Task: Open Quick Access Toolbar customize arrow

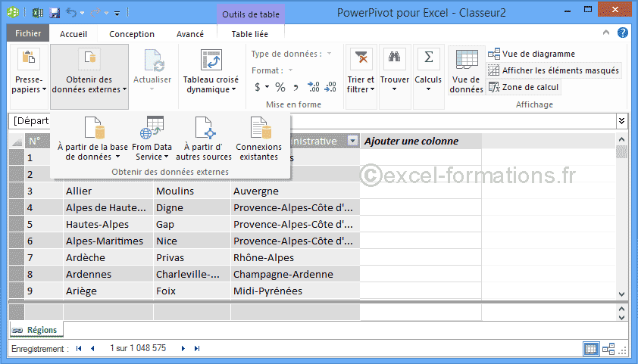Action: pyautogui.click(x=117, y=14)
